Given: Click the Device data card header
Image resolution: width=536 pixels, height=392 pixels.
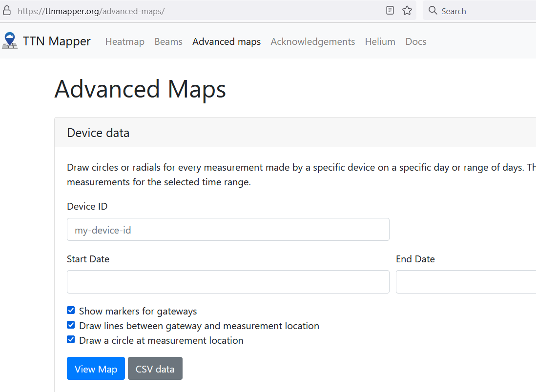Looking at the screenshot, I should [x=295, y=133].
